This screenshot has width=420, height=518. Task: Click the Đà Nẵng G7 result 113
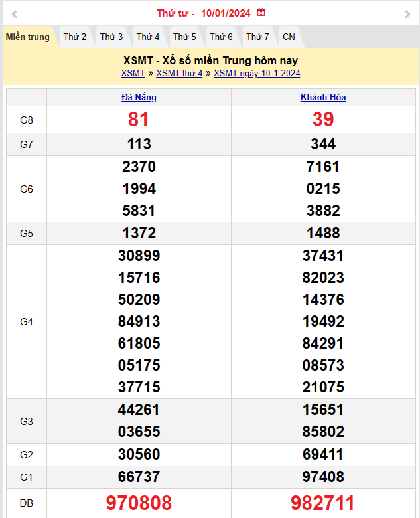(x=139, y=144)
